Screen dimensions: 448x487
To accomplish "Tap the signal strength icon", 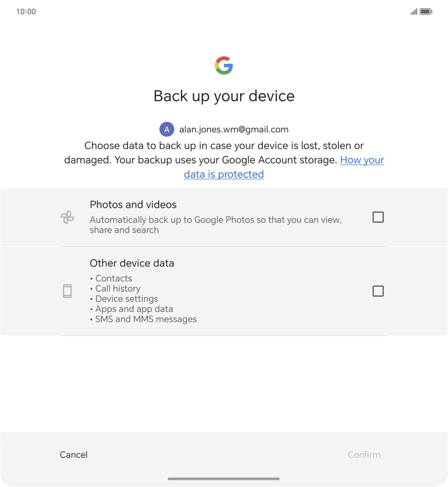I will point(413,11).
